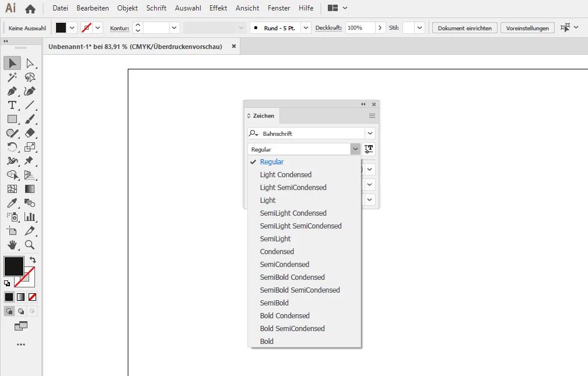Open the Effekt menu
This screenshot has height=376, width=588.
218,8
